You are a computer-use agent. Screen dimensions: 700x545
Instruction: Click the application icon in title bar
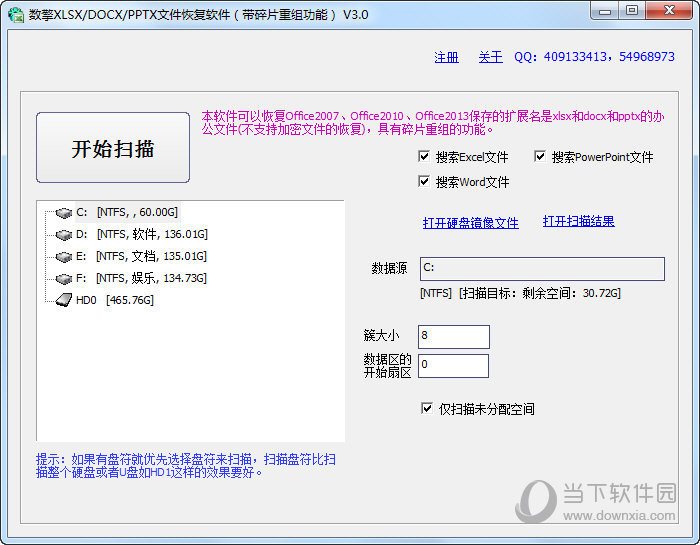tap(16, 15)
